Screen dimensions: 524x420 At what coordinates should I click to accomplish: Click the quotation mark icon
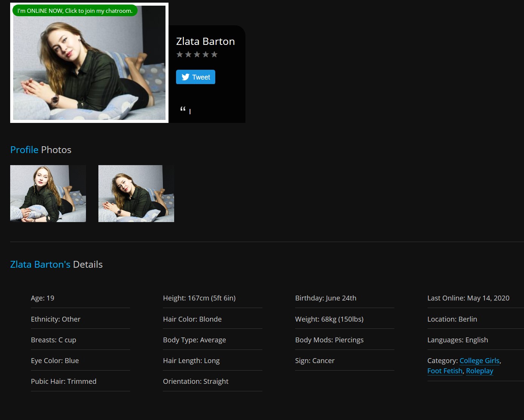coord(183,109)
